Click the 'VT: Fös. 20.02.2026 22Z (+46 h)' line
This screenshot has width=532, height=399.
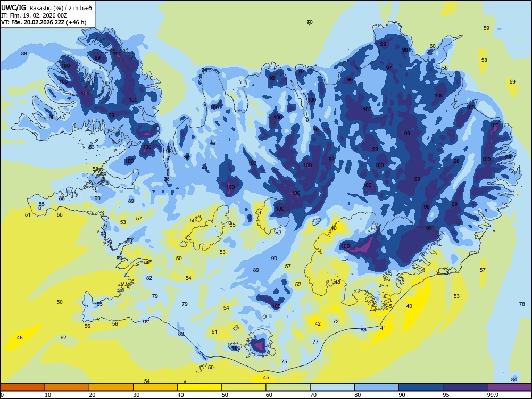click(44, 23)
